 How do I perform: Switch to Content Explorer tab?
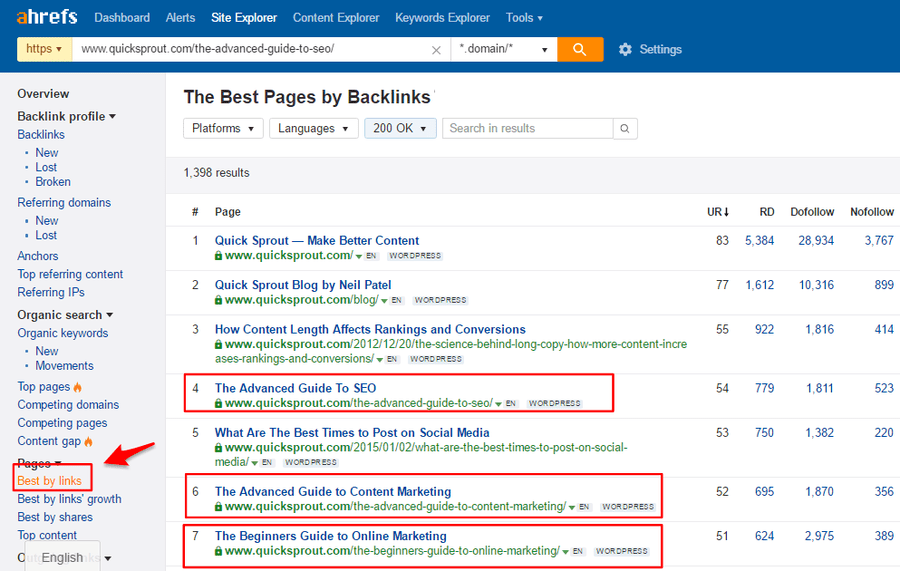pos(336,17)
